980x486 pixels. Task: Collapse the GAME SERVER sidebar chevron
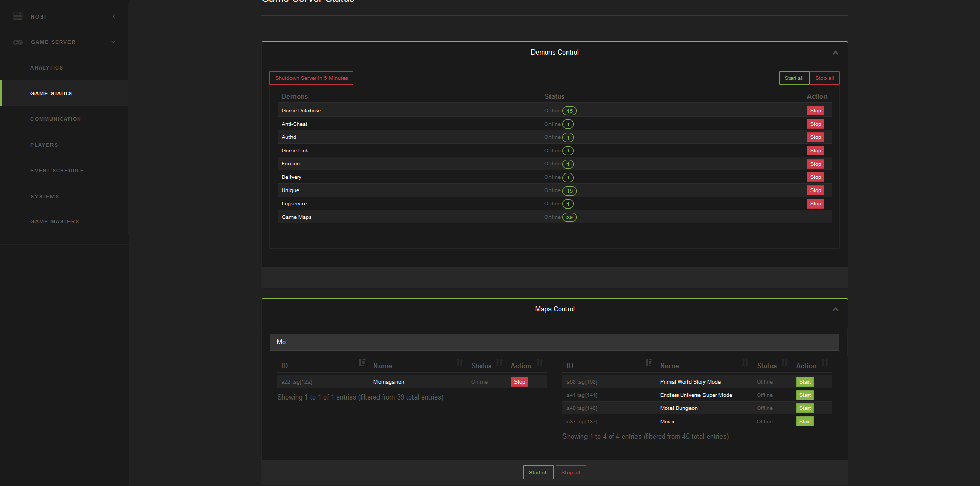pyautogui.click(x=113, y=42)
